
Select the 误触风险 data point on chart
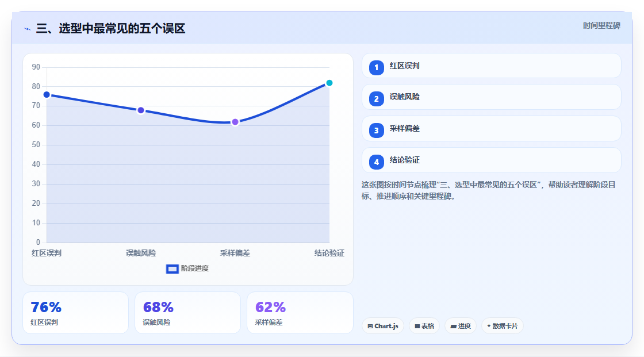pyautogui.click(x=141, y=110)
